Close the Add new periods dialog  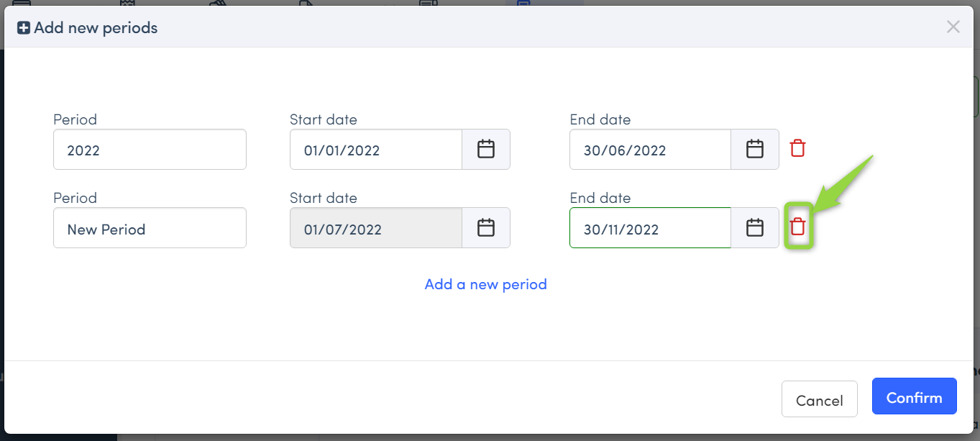click(x=953, y=27)
